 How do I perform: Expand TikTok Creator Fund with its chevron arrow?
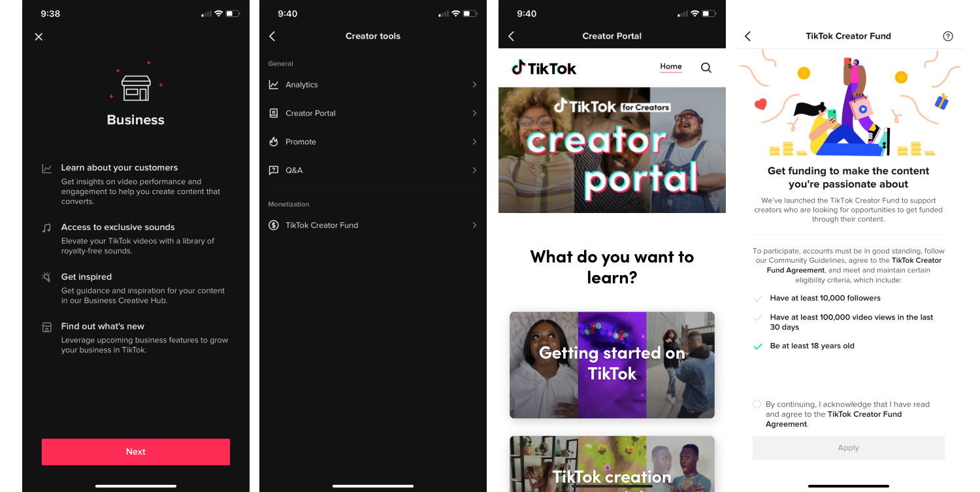(x=474, y=225)
